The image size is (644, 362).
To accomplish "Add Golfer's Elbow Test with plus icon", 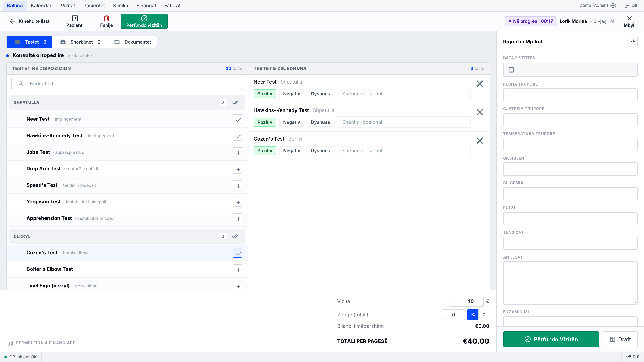I will 237,269.
